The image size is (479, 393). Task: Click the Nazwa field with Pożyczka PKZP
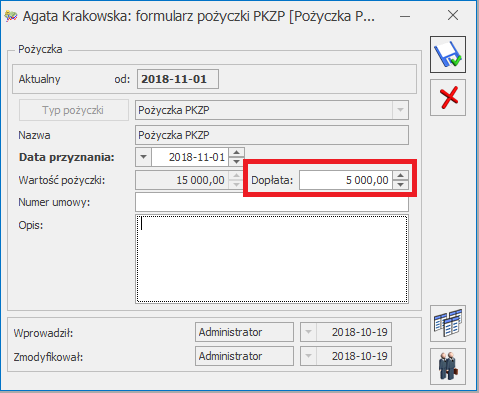[x=272, y=135]
